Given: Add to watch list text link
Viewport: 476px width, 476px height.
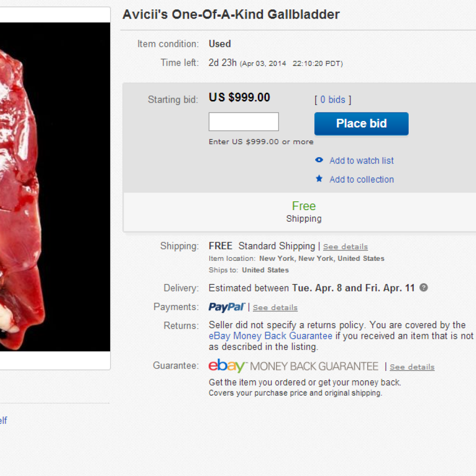Looking at the screenshot, I should (362, 161).
